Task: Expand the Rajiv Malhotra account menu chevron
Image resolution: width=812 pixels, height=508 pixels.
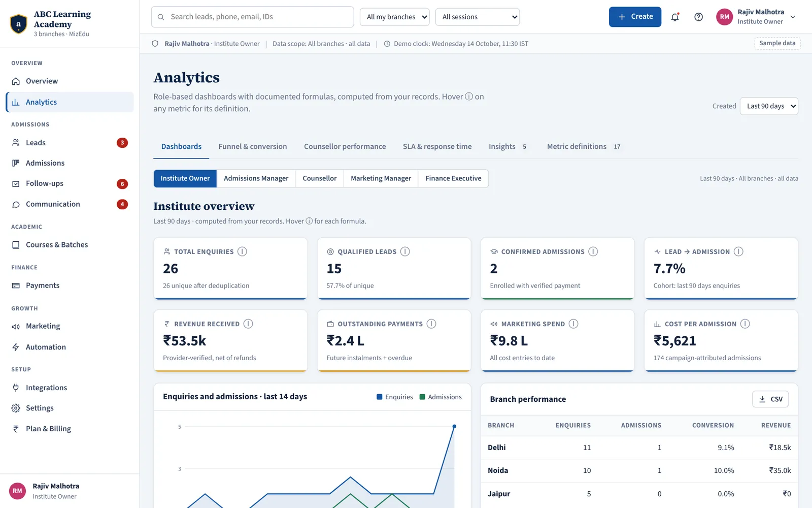Action: pyautogui.click(x=793, y=17)
